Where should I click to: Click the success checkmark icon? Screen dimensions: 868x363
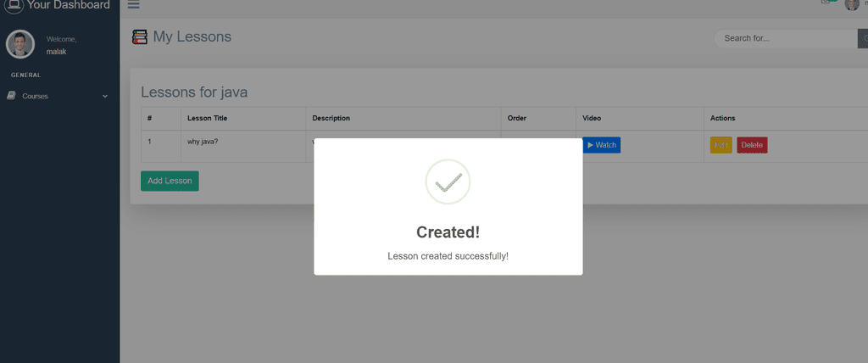(x=448, y=181)
